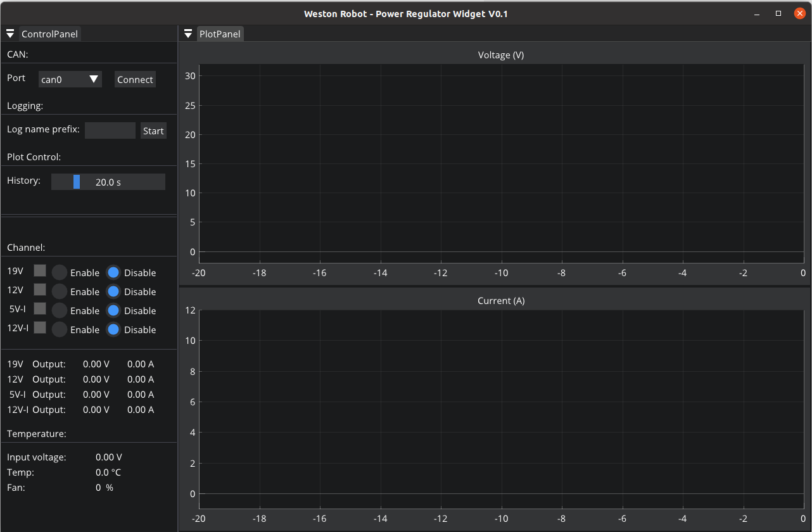Click the Connect button

[135, 79]
